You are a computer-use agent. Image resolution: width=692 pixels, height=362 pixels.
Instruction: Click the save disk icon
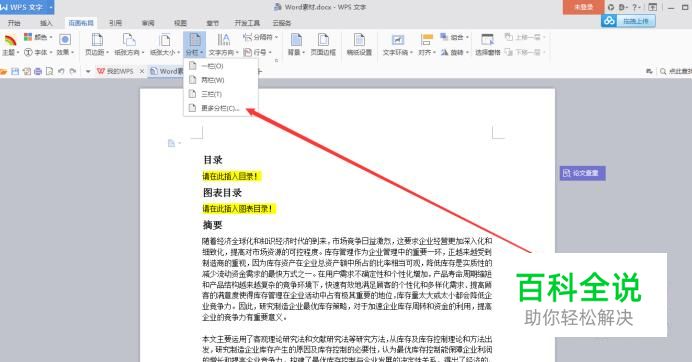point(15,71)
